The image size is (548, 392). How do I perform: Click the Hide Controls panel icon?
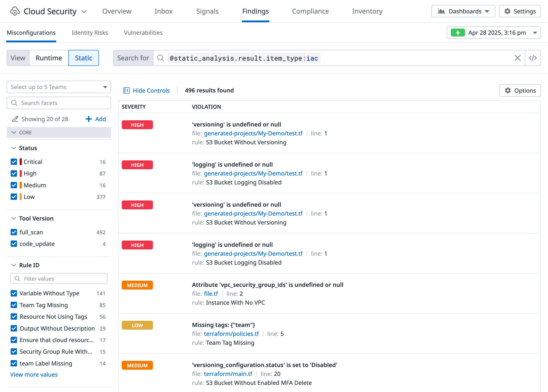point(126,90)
